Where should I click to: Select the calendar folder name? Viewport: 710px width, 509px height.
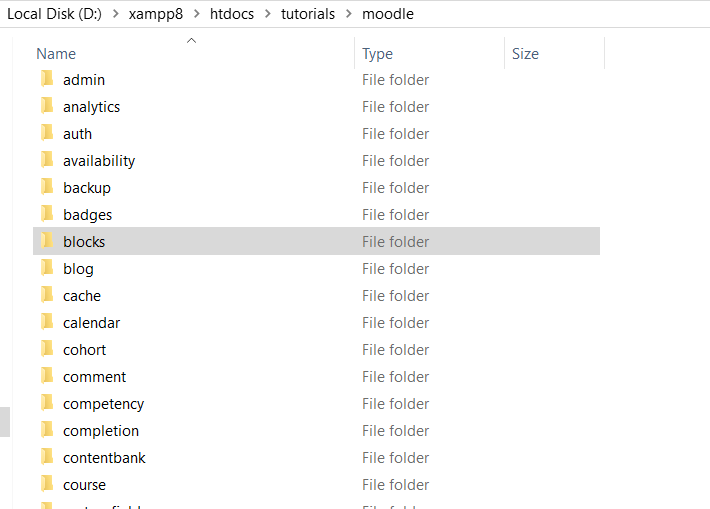coord(91,323)
